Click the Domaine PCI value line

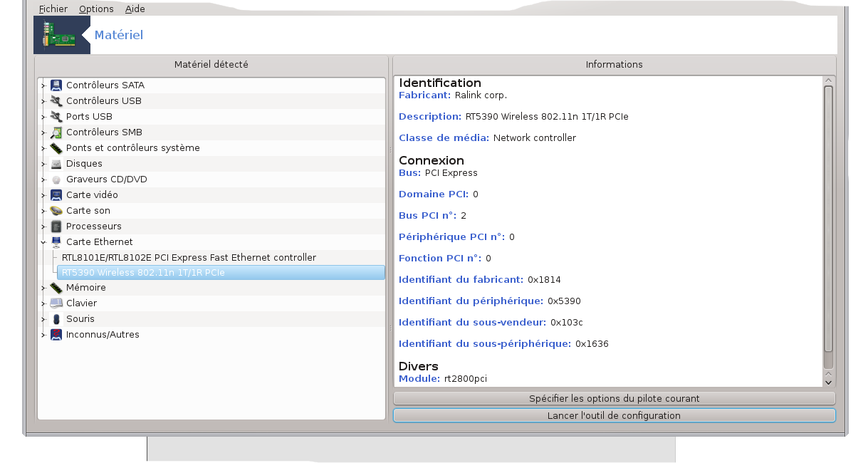pos(439,194)
